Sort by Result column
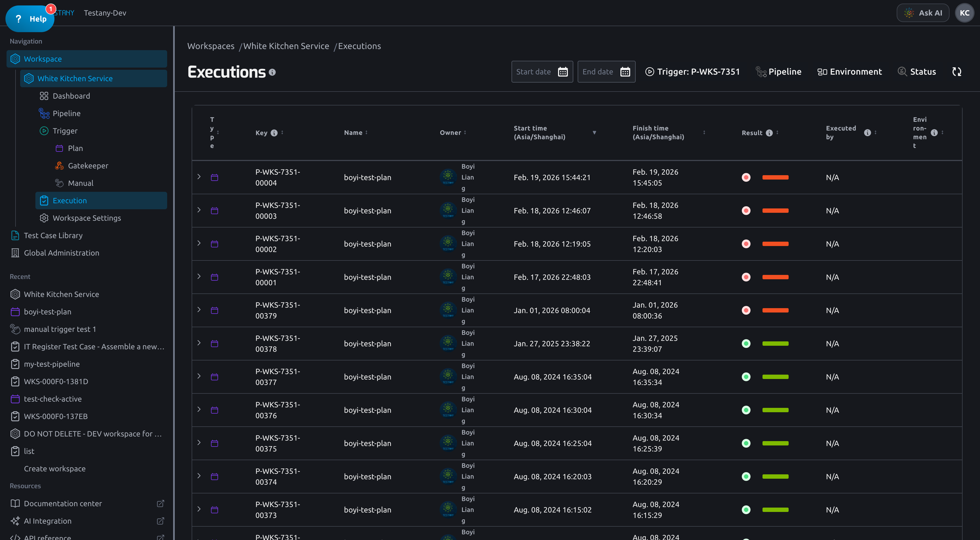The height and width of the screenshot is (540, 980). 777,132
